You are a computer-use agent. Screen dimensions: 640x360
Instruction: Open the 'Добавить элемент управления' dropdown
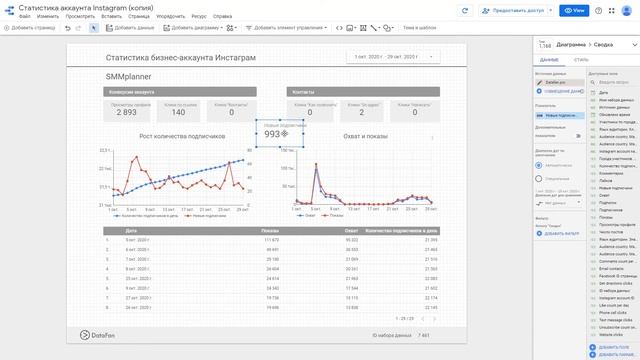point(286,28)
